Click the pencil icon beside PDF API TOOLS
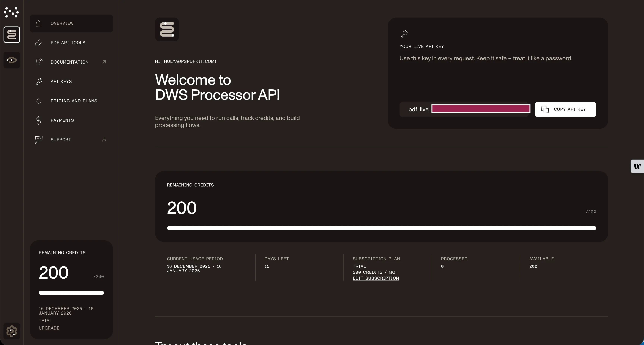This screenshot has height=345, width=644. point(39,43)
